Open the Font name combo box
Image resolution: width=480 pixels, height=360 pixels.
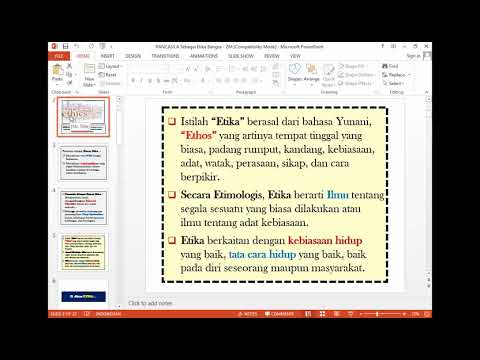tap(149, 69)
